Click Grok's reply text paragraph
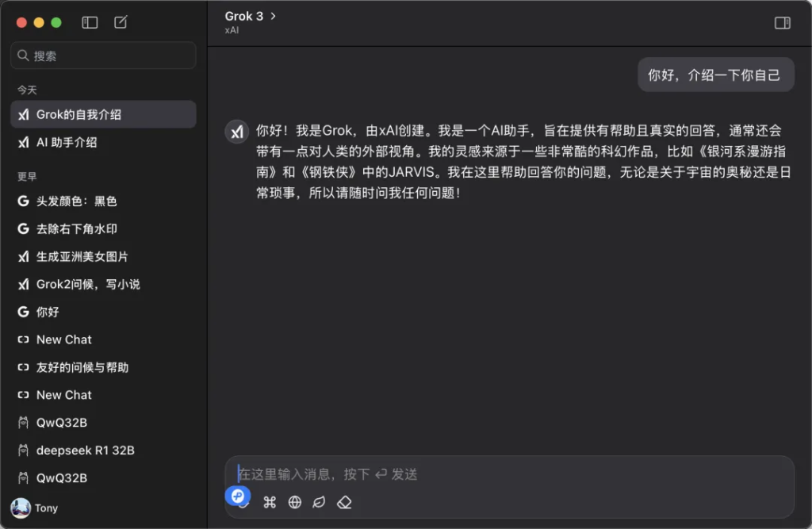Screen dimensions: 812x529 click(x=523, y=162)
